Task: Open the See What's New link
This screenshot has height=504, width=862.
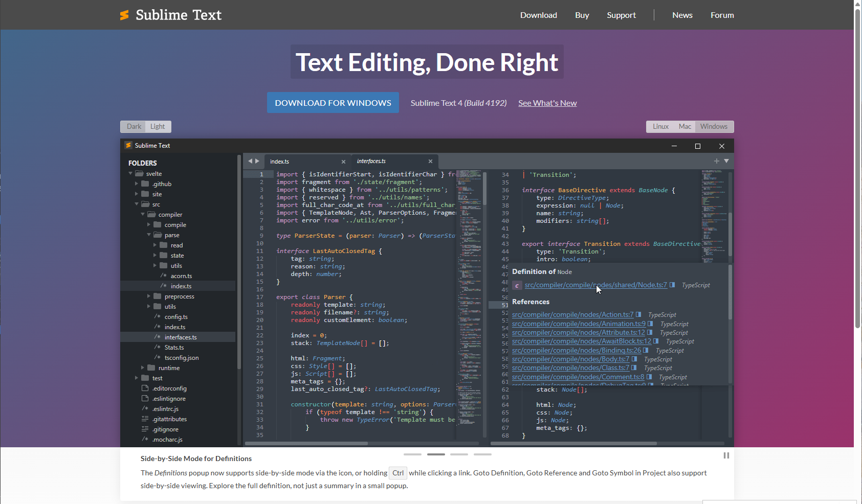Action: (547, 103)
